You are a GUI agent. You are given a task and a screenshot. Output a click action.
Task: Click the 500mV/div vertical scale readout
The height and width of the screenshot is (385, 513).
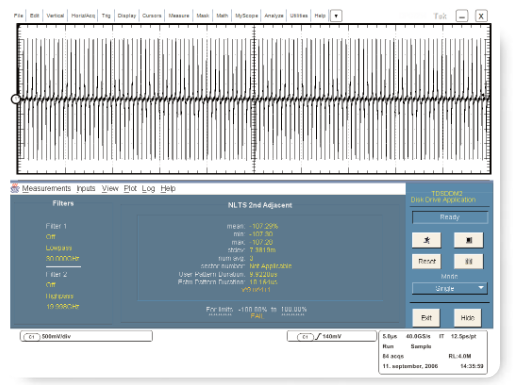(56, 337)
